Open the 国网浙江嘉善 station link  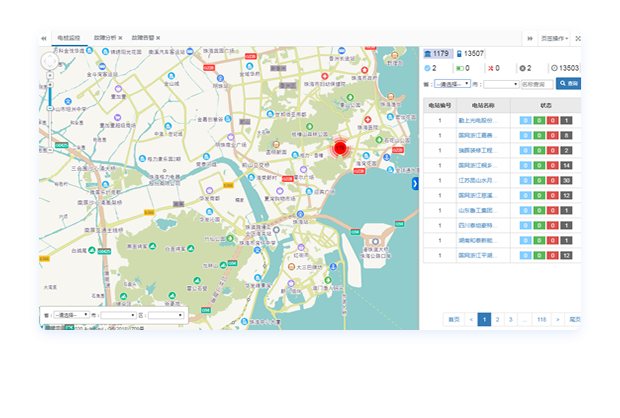point(477,136)
